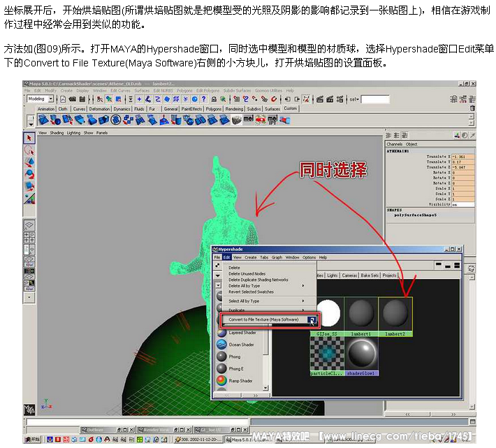Switch to the Hypershade Lights tab
The image size is (496, 448).
332,275
